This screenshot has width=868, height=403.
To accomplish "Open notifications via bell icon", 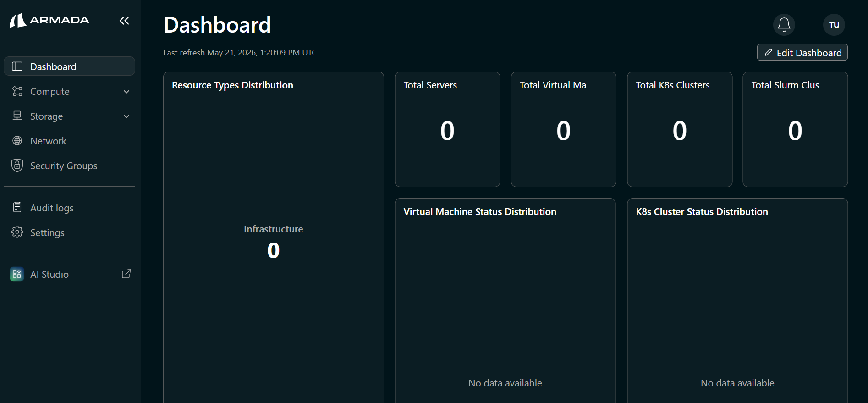I will (784, 25).
